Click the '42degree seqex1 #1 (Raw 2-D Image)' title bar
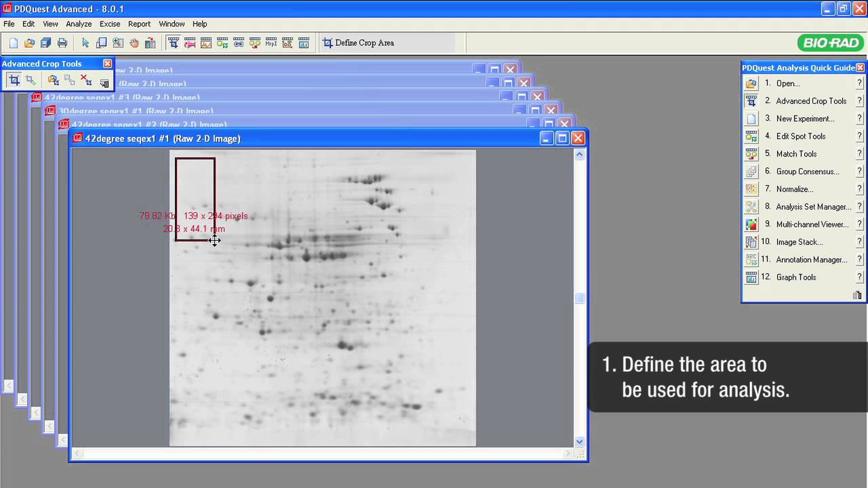Image resolution: width=868 pixels, height=488 pixels. coord(163,138)
